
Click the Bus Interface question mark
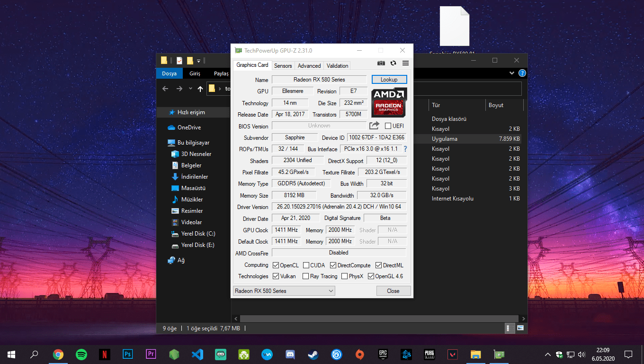tap(405, 149)
